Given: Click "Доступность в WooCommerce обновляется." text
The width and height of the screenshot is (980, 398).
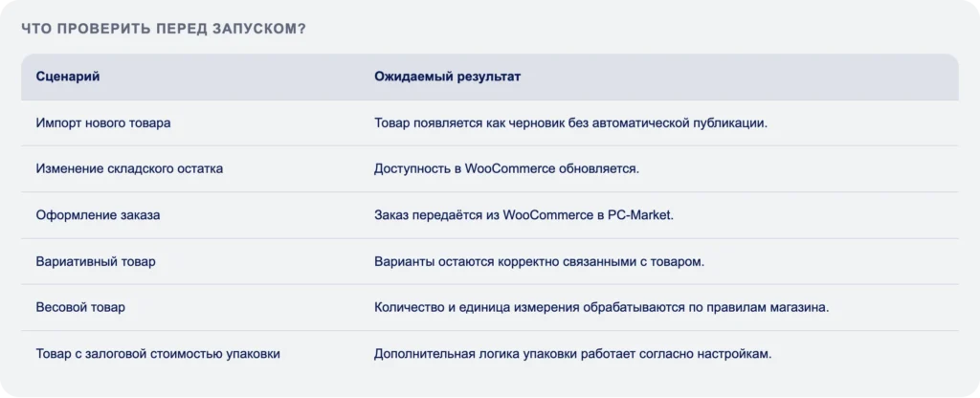Looking at the screenshot, I should click(x=507, y=168).
